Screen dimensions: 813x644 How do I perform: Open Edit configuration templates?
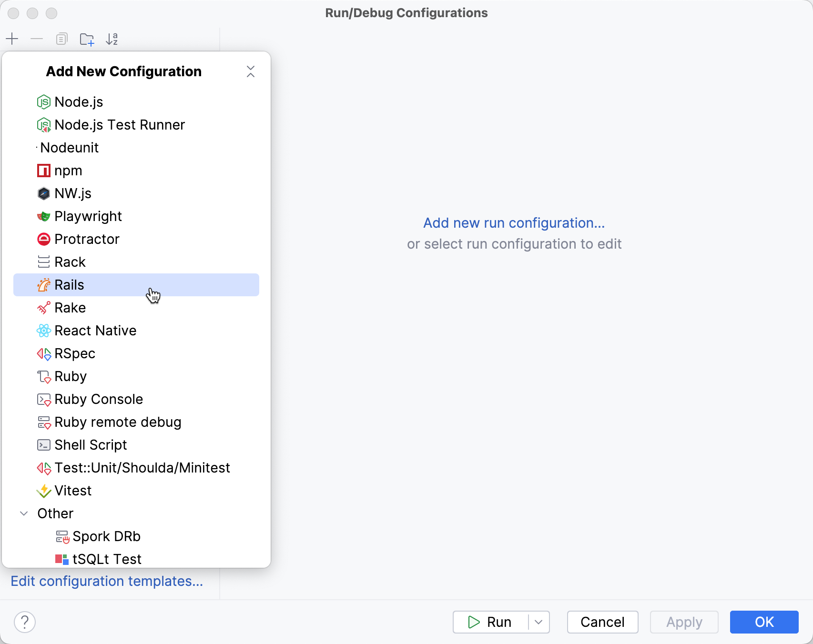click(x=107, y=581)
